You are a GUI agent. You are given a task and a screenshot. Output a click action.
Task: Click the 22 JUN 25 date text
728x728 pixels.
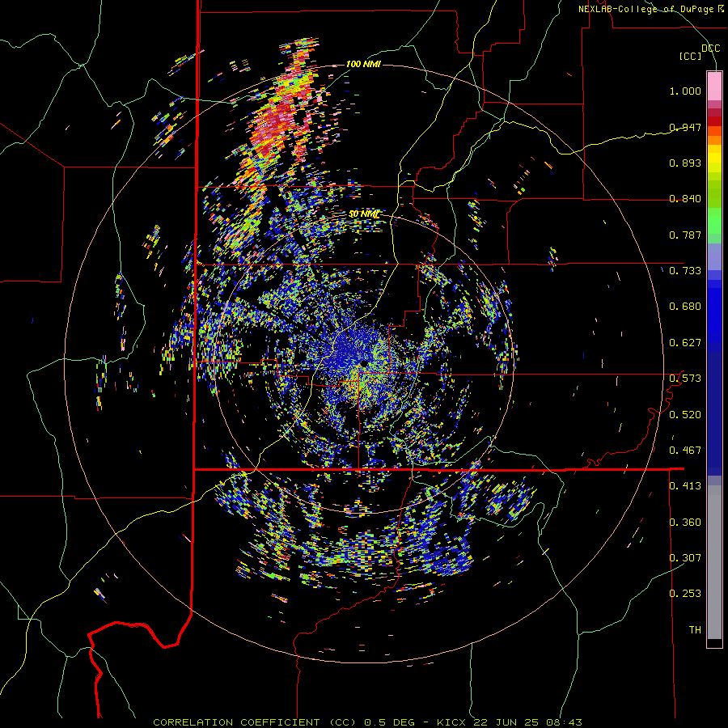[x=506, y=722]
